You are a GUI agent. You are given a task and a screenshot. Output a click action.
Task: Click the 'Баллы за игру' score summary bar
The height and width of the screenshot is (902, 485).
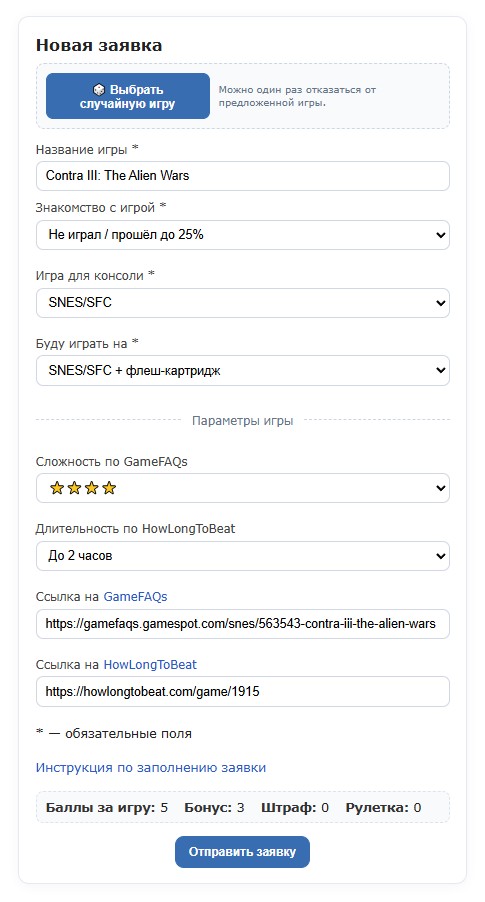point(242,808)
